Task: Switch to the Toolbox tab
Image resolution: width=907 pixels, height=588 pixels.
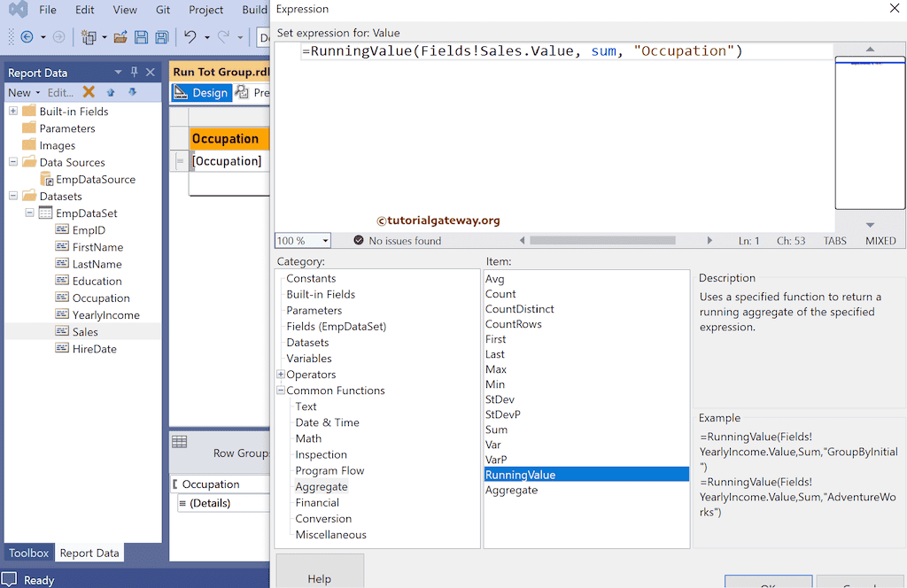Action: 27,553
